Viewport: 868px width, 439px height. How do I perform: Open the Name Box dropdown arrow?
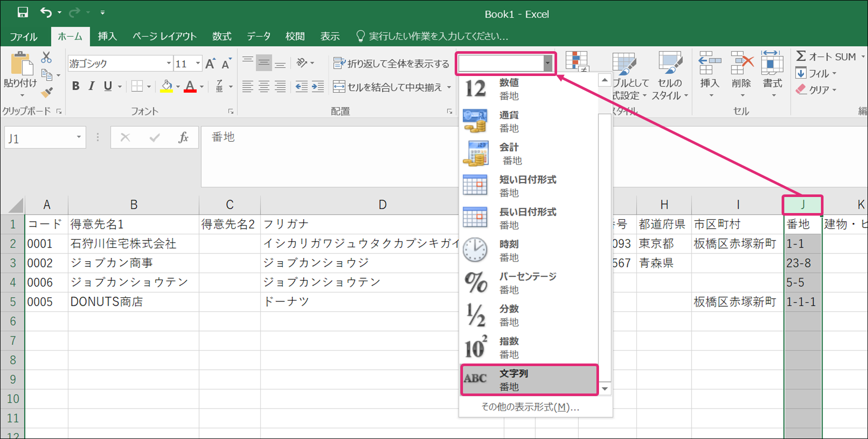tap(79, 138)
